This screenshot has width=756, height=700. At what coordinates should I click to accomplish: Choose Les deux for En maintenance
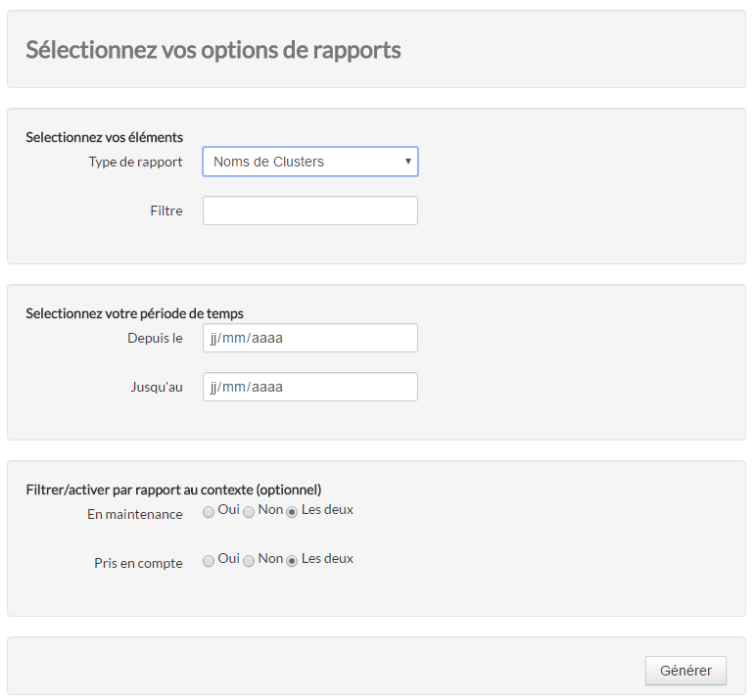[292, 512]
